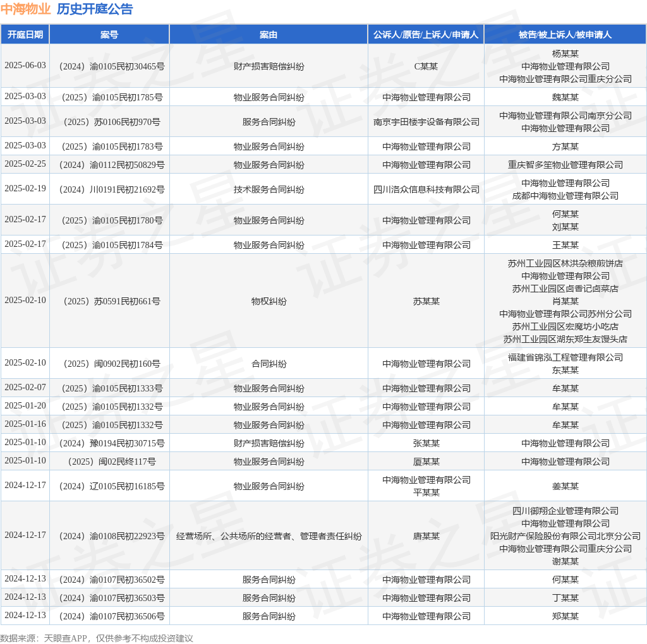The image size is (647, 644).
Task: Click defendant 中海物业管理有限公司南京分公司
Action: [565, 116]
